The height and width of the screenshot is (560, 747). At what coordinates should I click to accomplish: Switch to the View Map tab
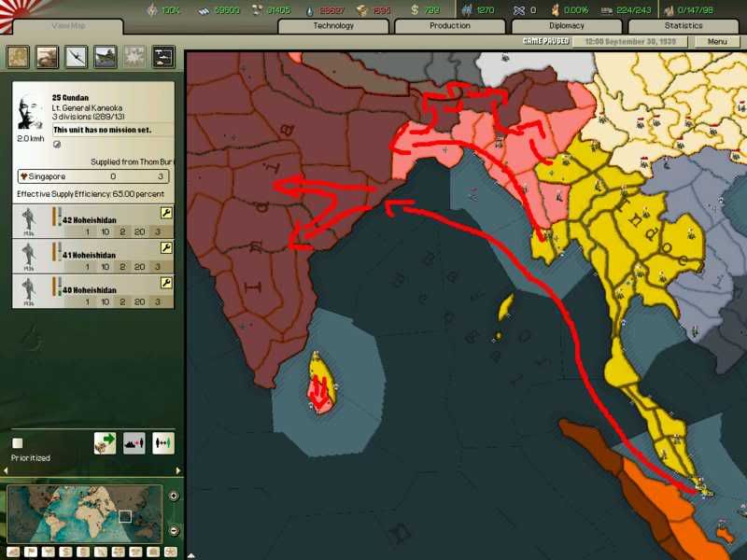tap(68, 26)
